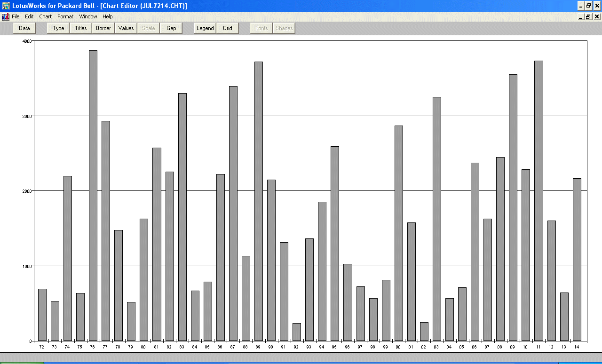Click the Gap toolbar button
This screenshot has height=364, width=602.
click(x=171, y=28)
